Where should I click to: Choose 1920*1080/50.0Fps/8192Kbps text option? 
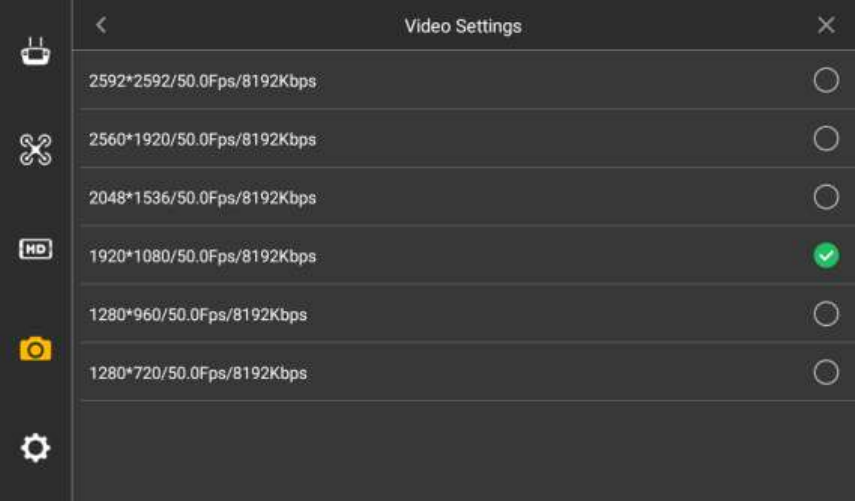202,256
